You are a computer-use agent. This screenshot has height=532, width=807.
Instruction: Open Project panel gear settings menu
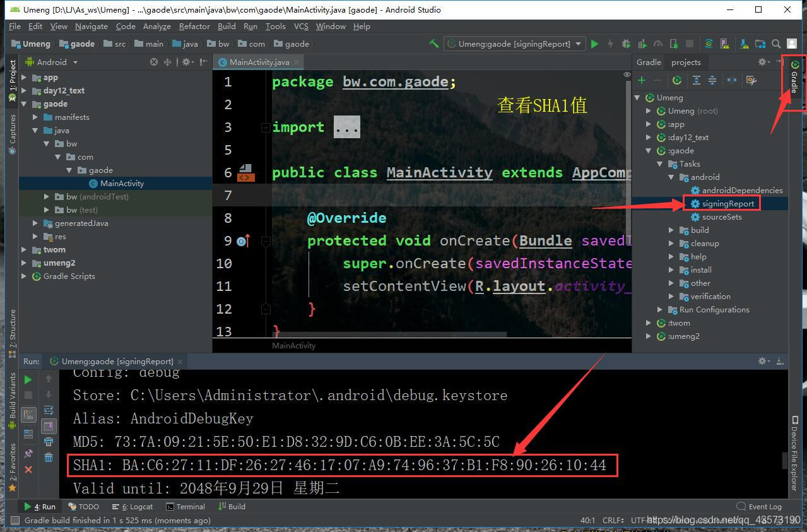point(187,62)
